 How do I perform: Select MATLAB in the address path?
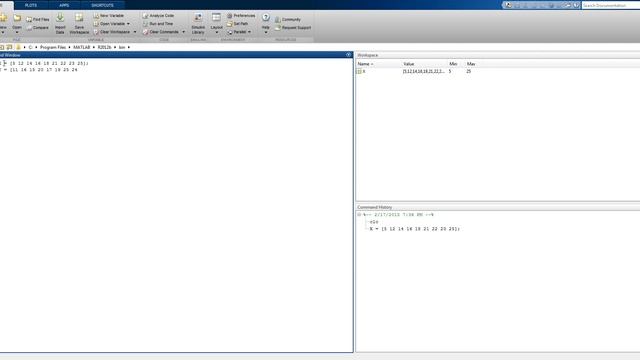[x=81, y=47]
